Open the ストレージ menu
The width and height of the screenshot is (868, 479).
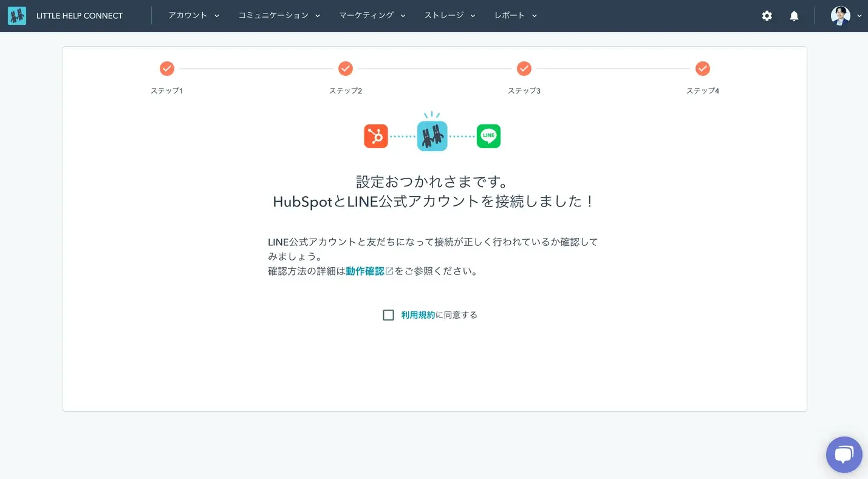pyautogui.click(x=449, y=16)
